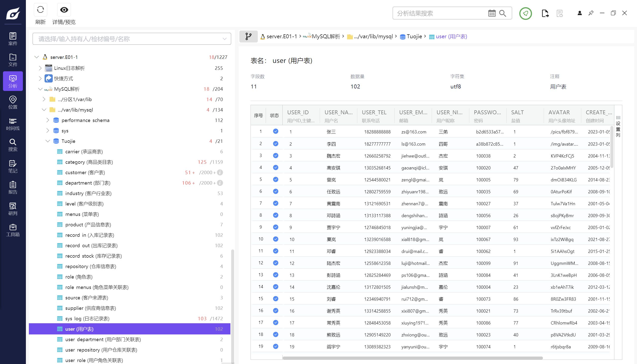Viewport: 637px width, 364px height.
Task: Switch to the 报告 (Report) sidebar tab
Action: [13, 188]
